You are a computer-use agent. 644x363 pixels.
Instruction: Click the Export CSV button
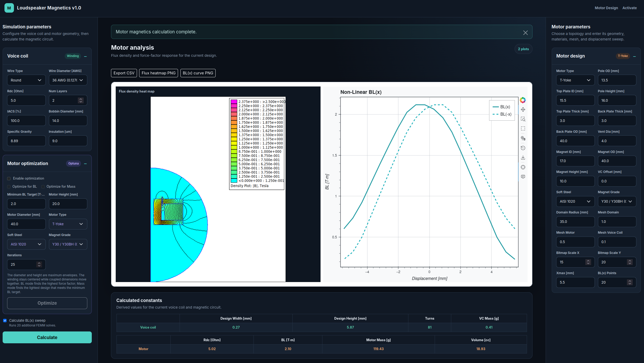[124, 73]
